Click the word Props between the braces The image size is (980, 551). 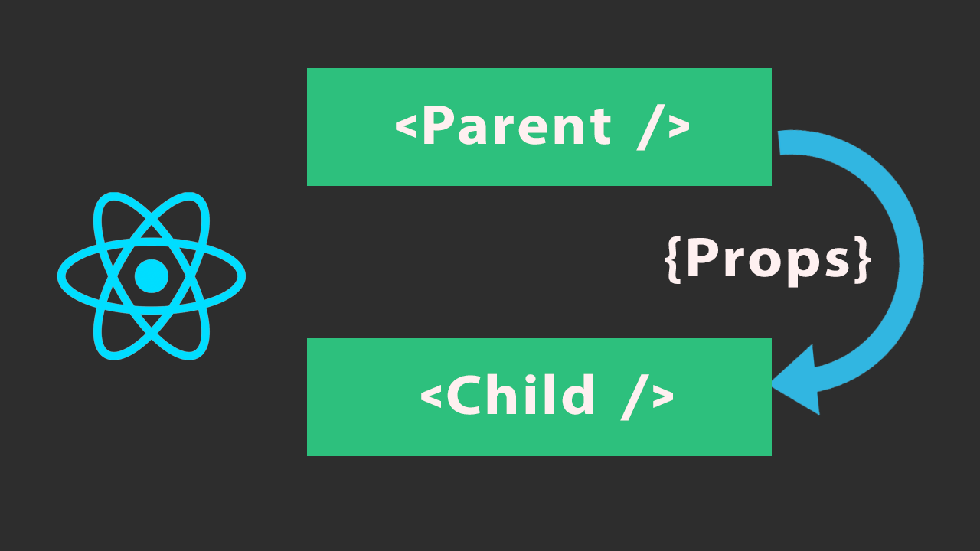pos(768,260)
